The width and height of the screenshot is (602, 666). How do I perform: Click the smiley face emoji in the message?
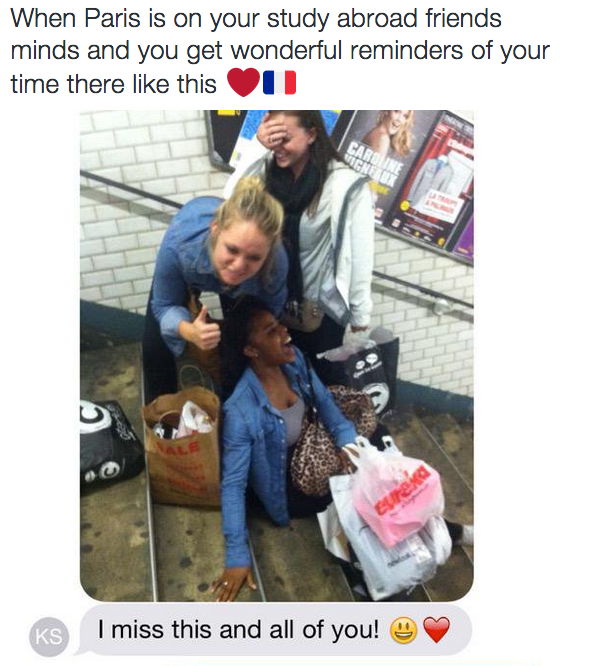403,630
